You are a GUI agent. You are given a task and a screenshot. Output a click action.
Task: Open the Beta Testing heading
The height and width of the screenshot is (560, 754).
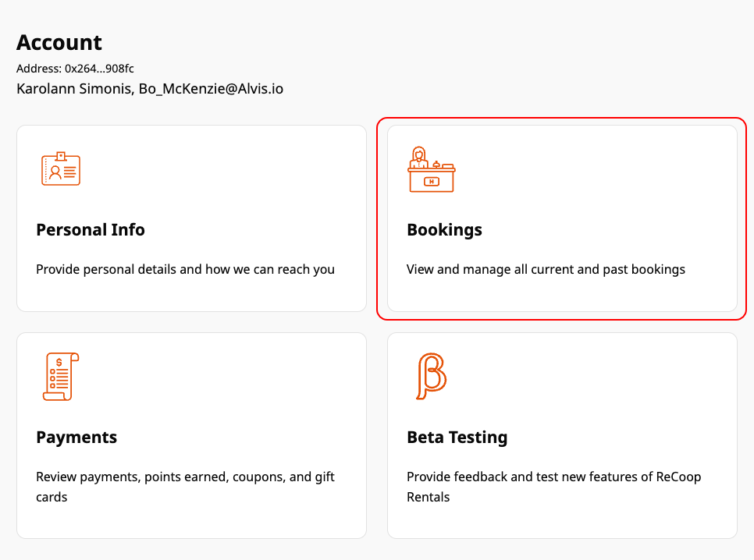(457, 438)
